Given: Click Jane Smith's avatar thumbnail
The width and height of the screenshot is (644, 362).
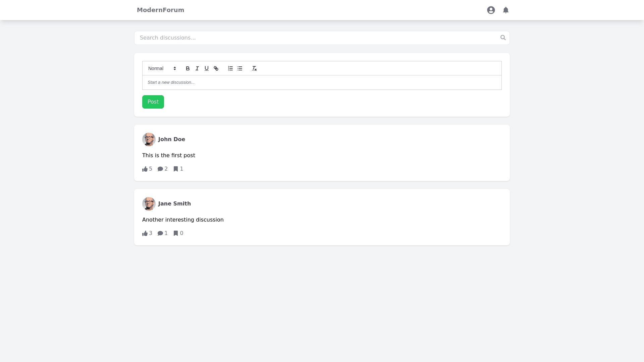Looking at the screenshot, I should coord(149,204).
